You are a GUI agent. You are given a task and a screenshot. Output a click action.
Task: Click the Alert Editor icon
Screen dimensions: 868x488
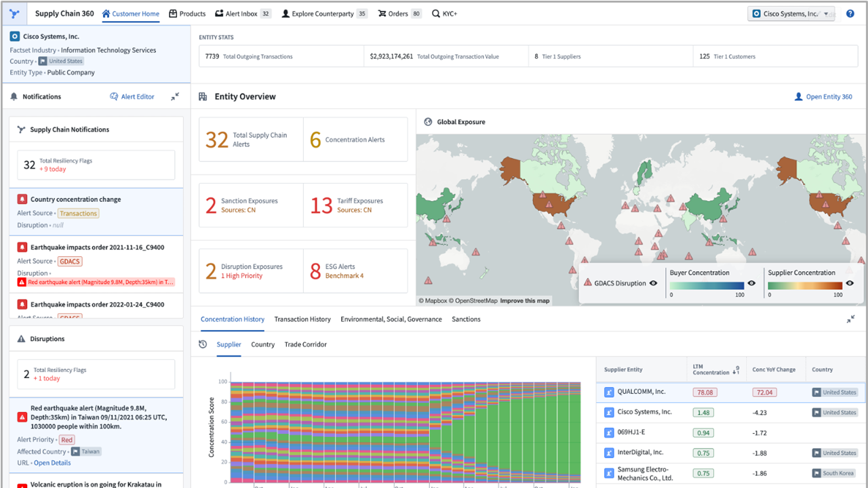tap(114, 97)
